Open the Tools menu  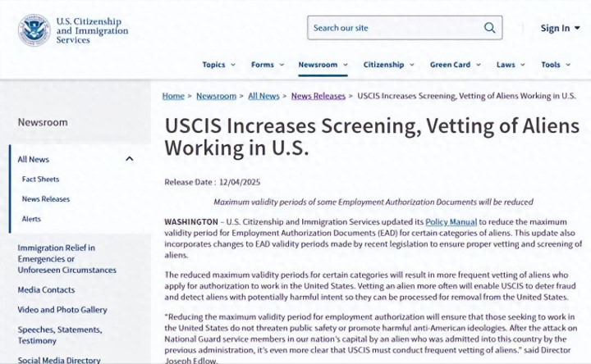[x=555, y=65]
